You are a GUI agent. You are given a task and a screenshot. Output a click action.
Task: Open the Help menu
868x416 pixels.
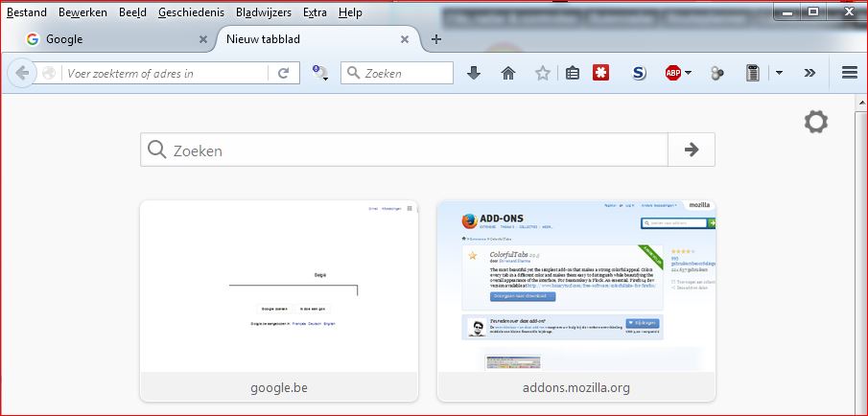(350, 12)
